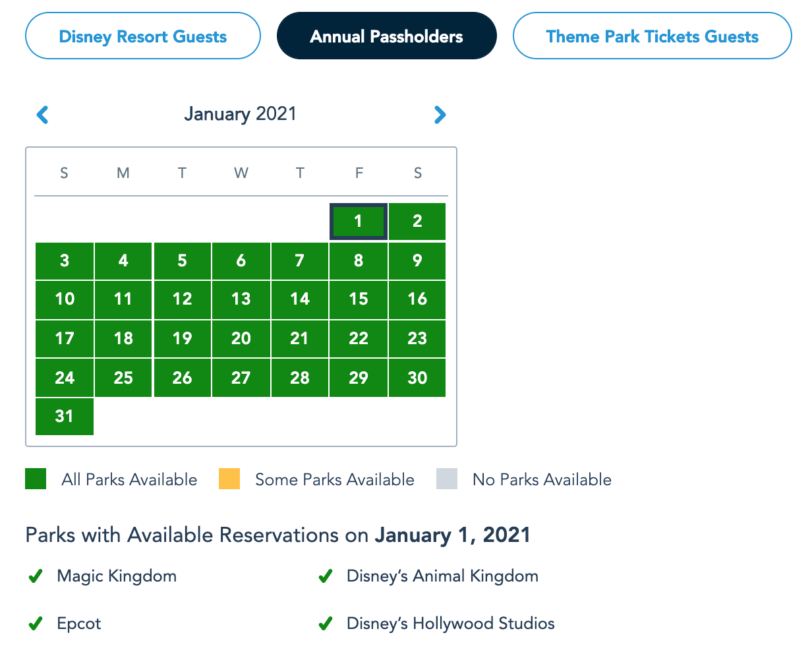Select January 24 in the calendar
The height and width of the screenshot is (658, 812).
tap(65, 378)
